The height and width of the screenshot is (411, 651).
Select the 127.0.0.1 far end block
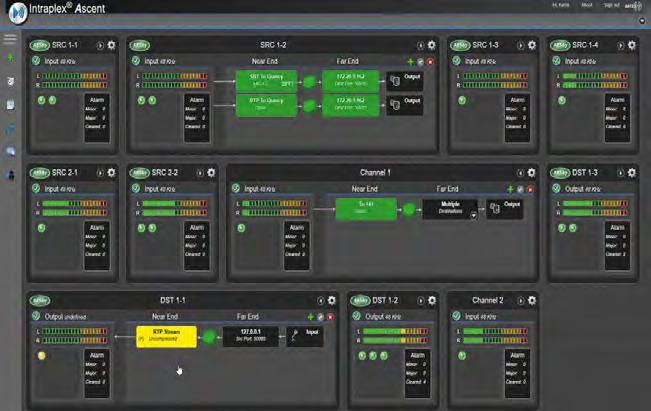click(x=251, y=336)
